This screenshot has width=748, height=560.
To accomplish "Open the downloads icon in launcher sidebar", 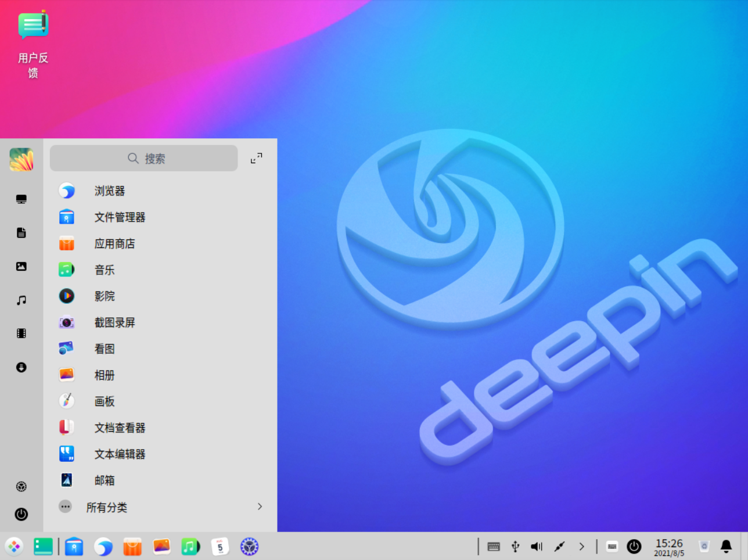I will 21,367.
